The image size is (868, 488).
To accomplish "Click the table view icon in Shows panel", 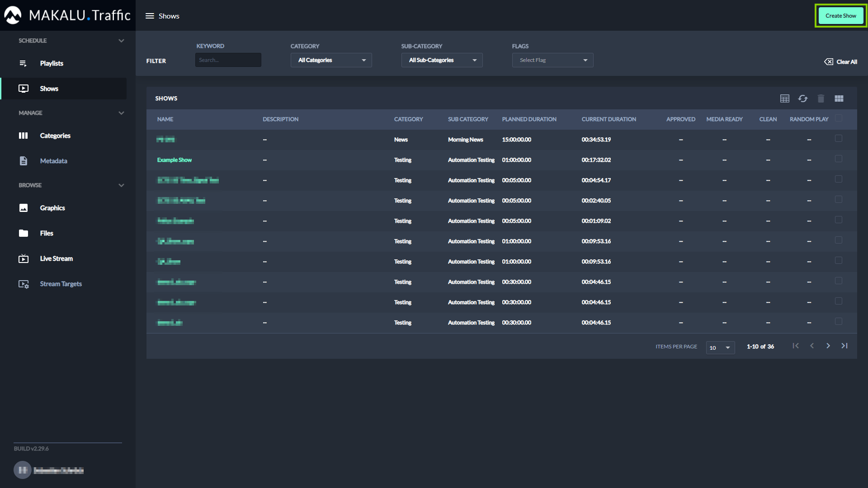I will click(785, 99).
